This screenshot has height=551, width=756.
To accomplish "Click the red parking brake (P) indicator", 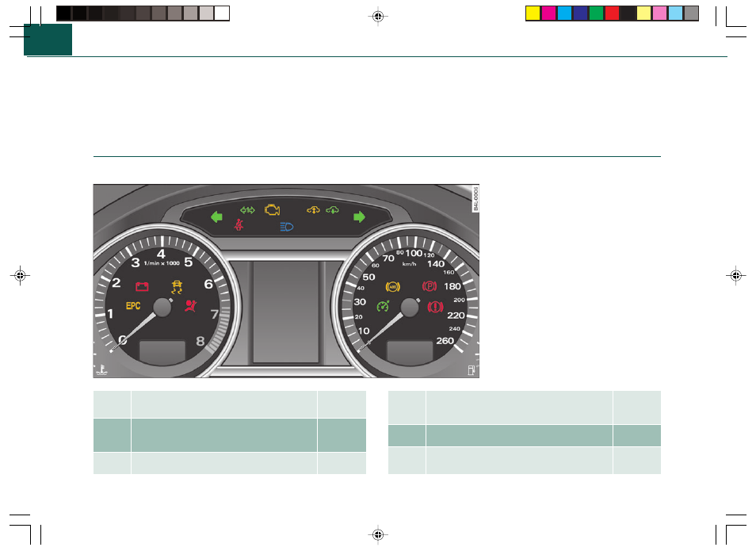I will tap(429, 286).
